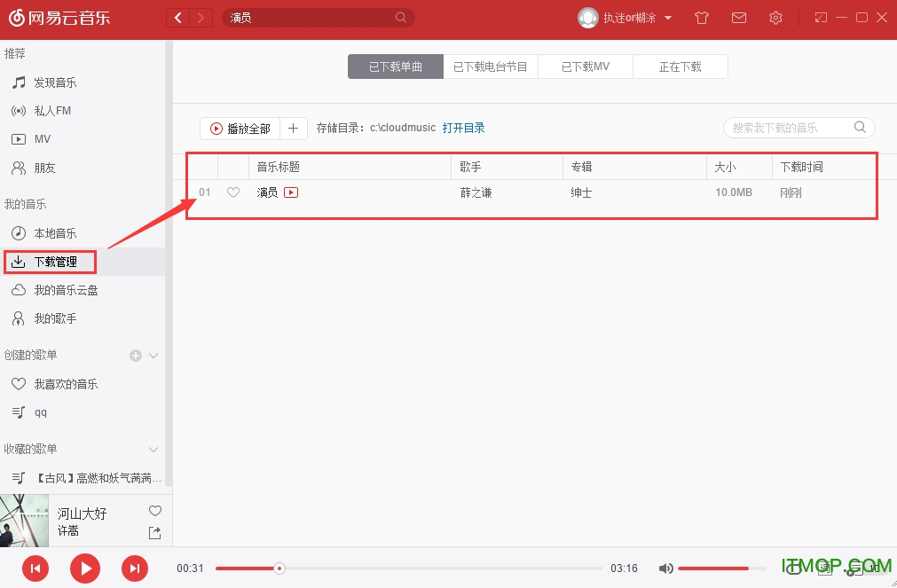
Task: Switch to mini player mode
Action: pos(819,17)
